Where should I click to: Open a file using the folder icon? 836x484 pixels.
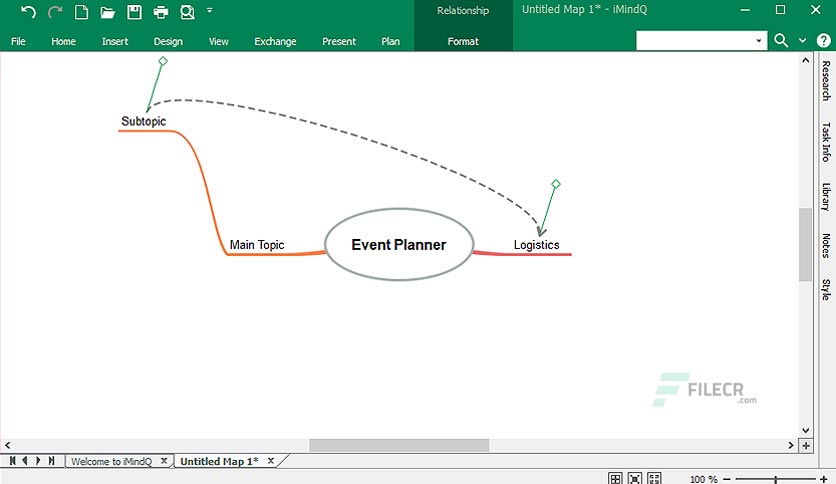(x=108, y=12)
